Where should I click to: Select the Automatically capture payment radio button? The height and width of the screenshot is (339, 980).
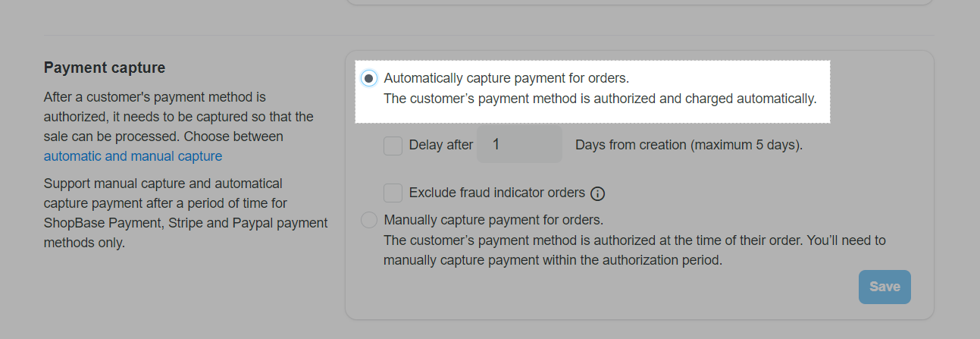[x=369, y=78]
